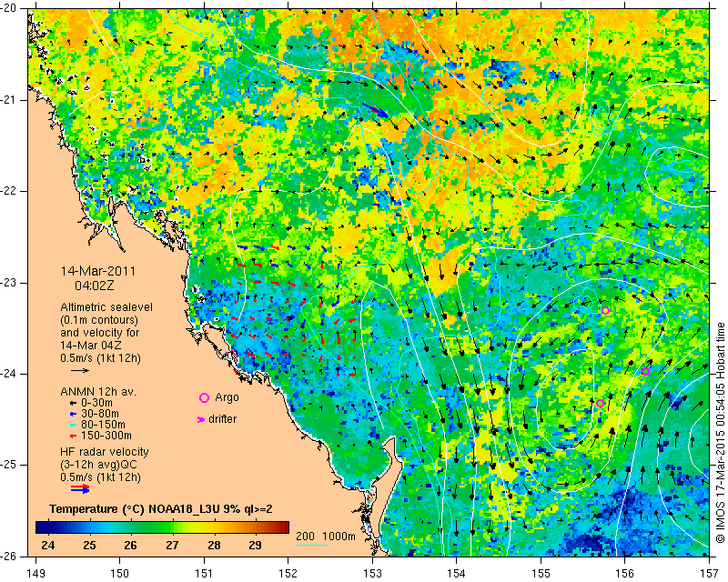The height and width of the screenshot is (582, 728).
Task: Click the longitude axis label 157
Action: [x=710, y=574]
